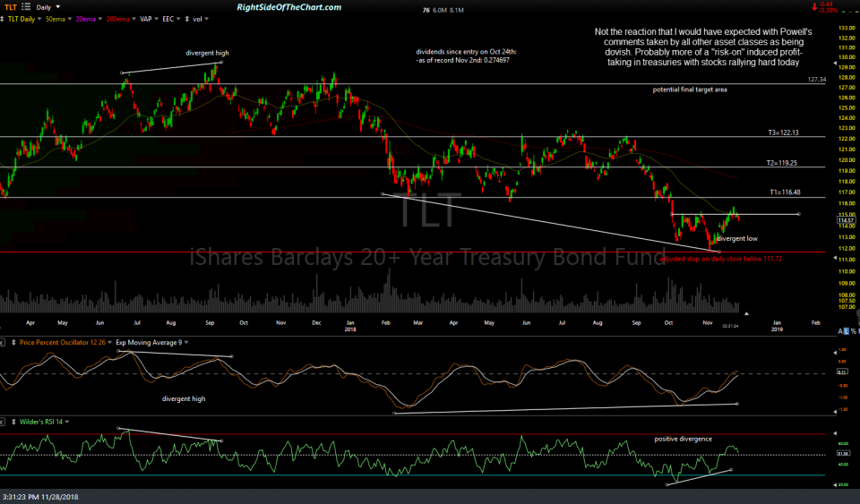Expand the EEC indicator dropdown arrow
Viewport: 860px width, 504px height.
coord(178,19)
